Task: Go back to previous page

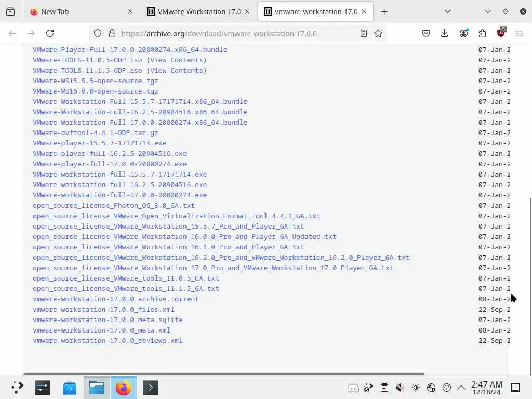Action: [x=12, y=33]
